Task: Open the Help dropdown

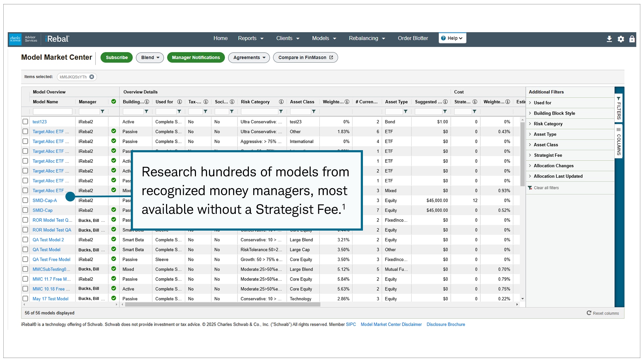Action: [x=452, y=38]
